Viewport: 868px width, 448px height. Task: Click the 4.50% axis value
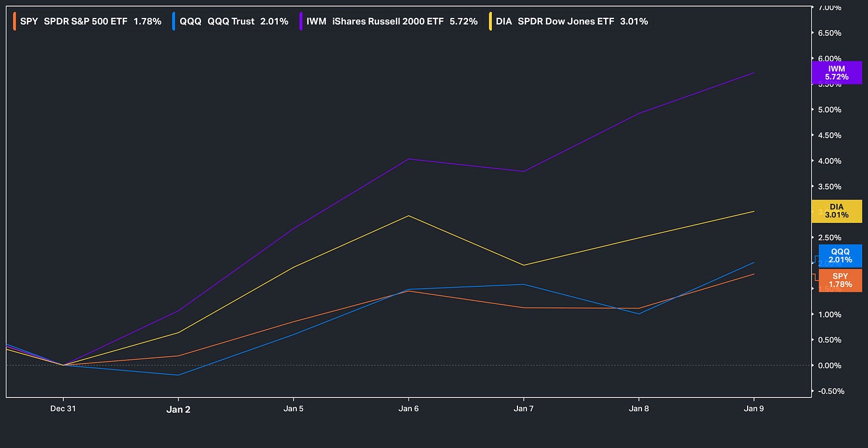click(x=830, y=135)
